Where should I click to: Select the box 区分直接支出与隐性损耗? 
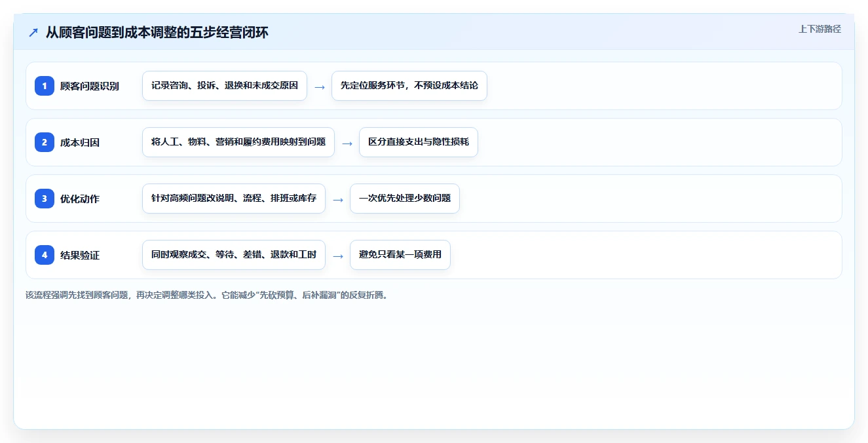(x=419, y=142)
